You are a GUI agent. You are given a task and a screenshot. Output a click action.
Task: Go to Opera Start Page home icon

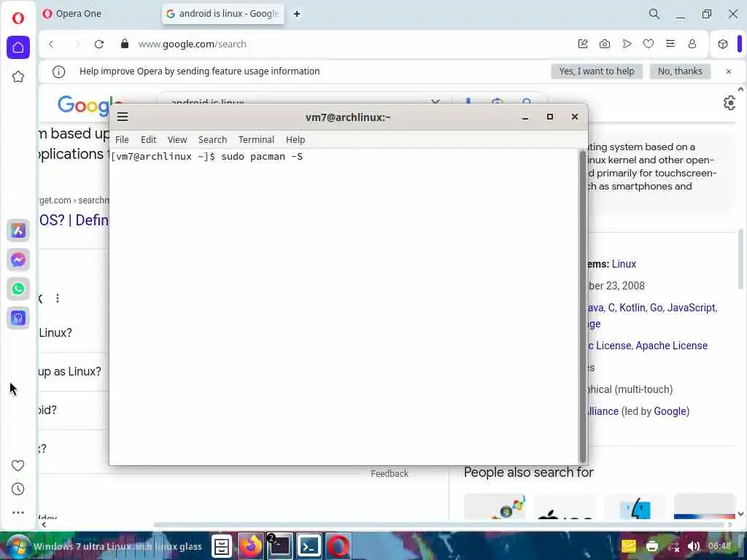coord(18,47)
